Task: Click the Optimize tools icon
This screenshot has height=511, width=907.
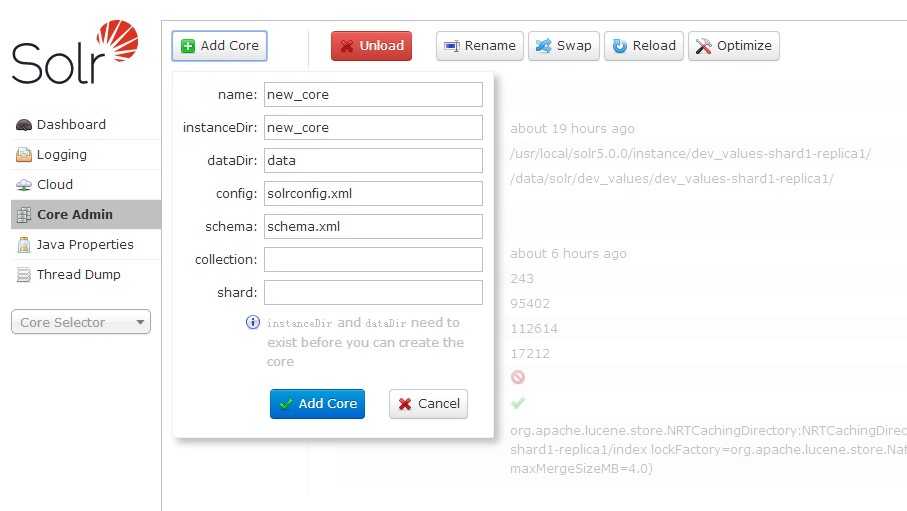Action: tap(703, 46)
